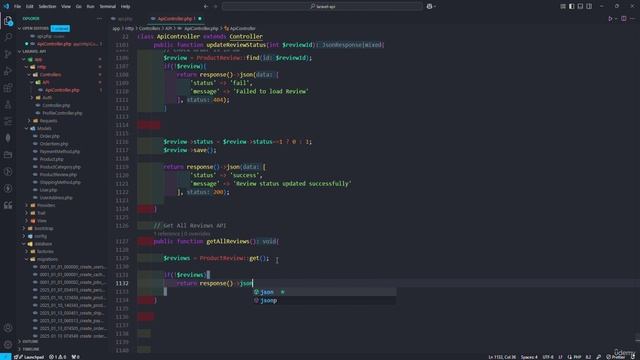Switch to the ApiController.php editor tab
Image resolution: width=640 pixels, height=360 pixels.
[175, 19]
